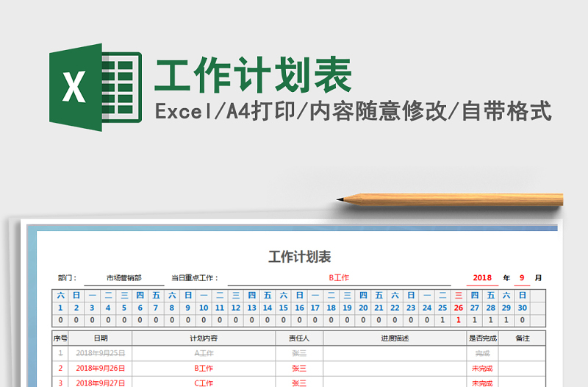Select the empty 进度描述 cell for B工作 row
Viewport: 588px width, 387px height.
(x=395, y=368)
